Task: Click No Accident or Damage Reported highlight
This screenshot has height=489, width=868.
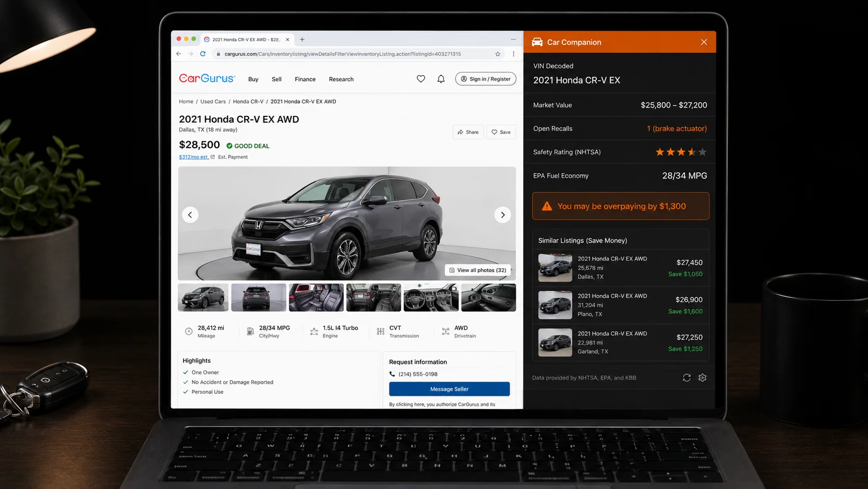Action: tap(232, 382)
